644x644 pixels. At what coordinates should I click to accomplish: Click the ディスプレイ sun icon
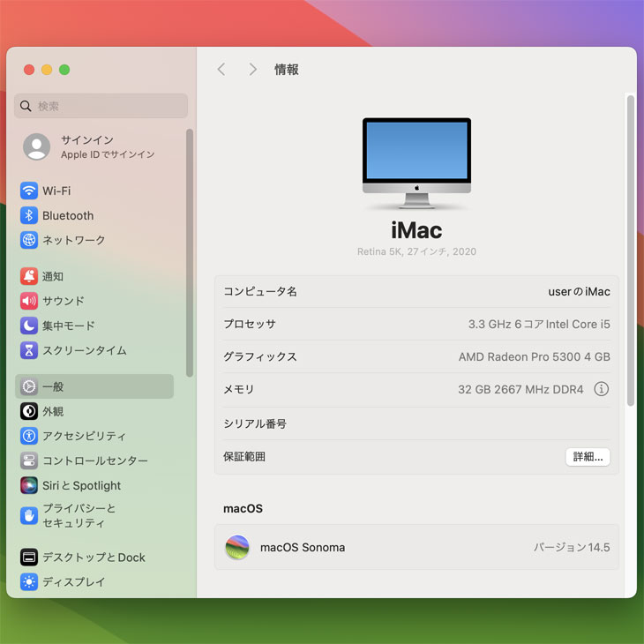pos(29,582)
